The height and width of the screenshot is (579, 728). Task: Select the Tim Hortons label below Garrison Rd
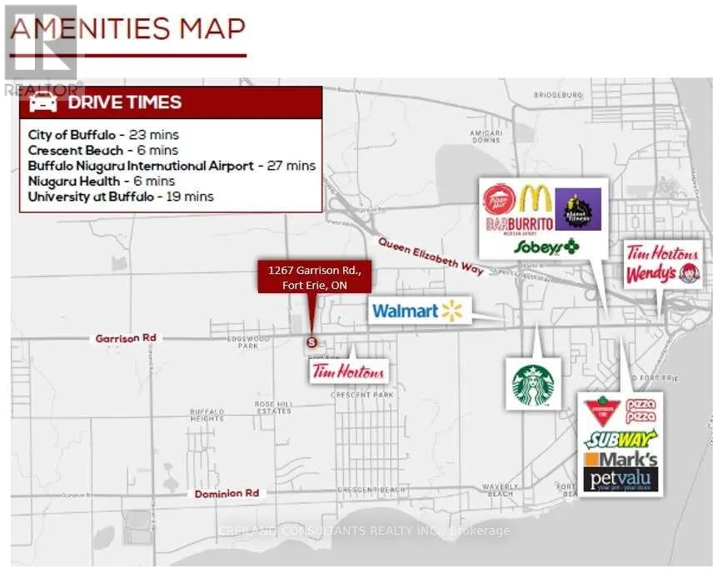coord(347,372)
